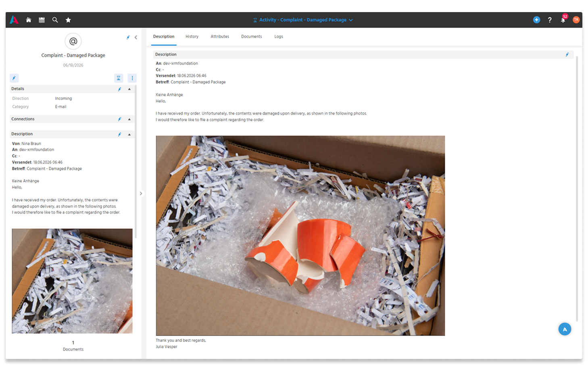Viewport: 588px width, 371px height.
Task: Click 'Keine Anhänge' in main description
Action: coord(169,95)
